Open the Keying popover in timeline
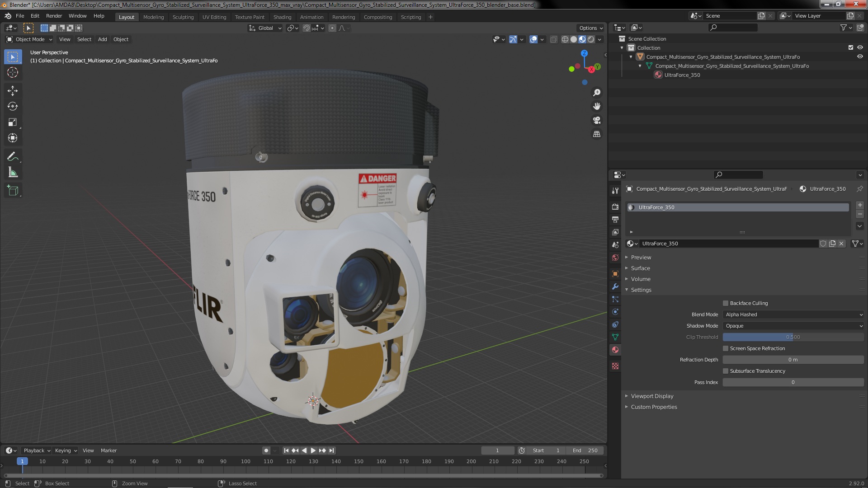 point(66,450)
